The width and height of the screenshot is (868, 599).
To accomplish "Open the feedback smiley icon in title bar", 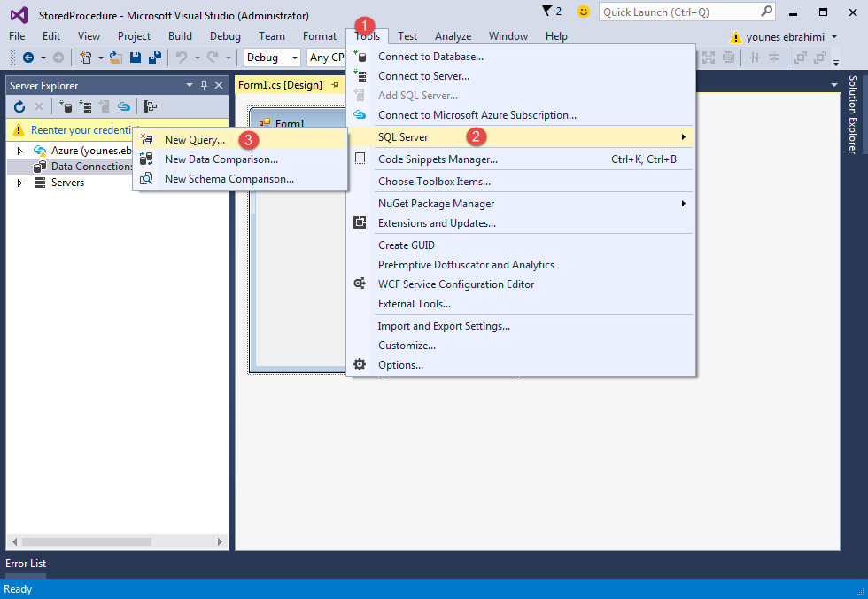I will 583,11.
